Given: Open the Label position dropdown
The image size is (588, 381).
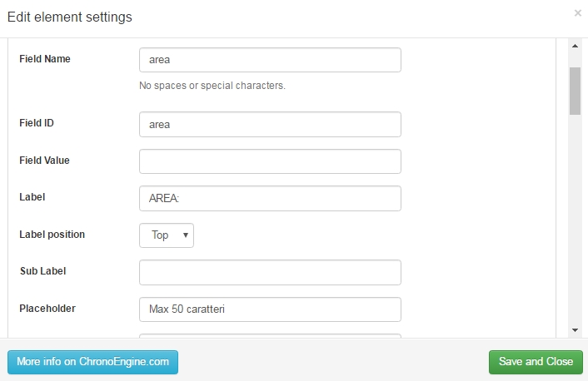Looking at the screenshot, I should click(167, 235).
